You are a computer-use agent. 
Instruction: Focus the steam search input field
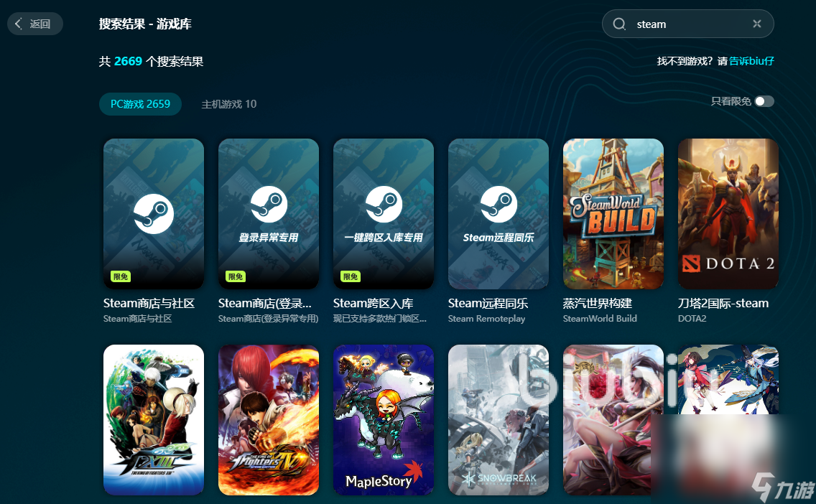(x=688, y=24)
